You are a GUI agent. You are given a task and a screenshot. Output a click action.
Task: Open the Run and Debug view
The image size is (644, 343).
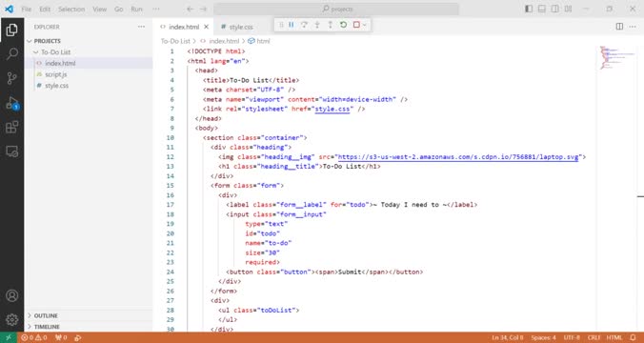pyautogui.click(x=12, y=103)
